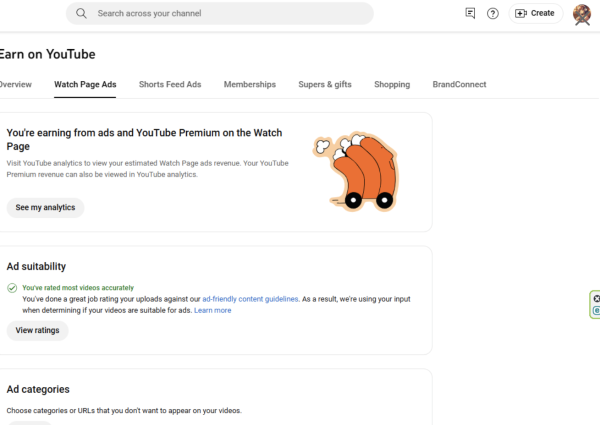Go to the Memberships tab
This screenshot has width=600, height=425.
(250, 85)
